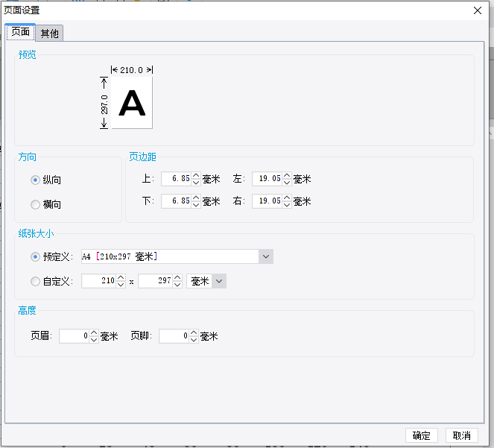Screen dimensions: 494x448
Task: Confirm settings with the 确定 button
Action: [422, 435]
